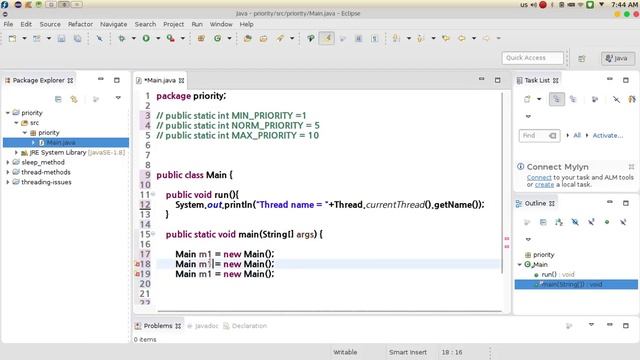Click the Run Last Tool (coverage) icon
Viewport: 640px width, 360px height.
171,38
